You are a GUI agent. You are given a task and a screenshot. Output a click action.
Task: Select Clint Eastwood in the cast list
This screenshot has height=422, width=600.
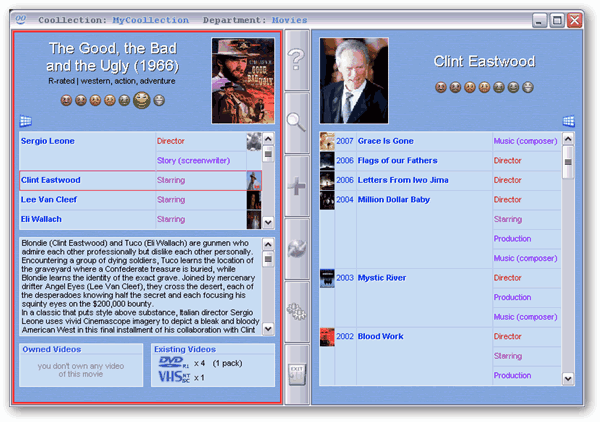(x=140, y=181)
